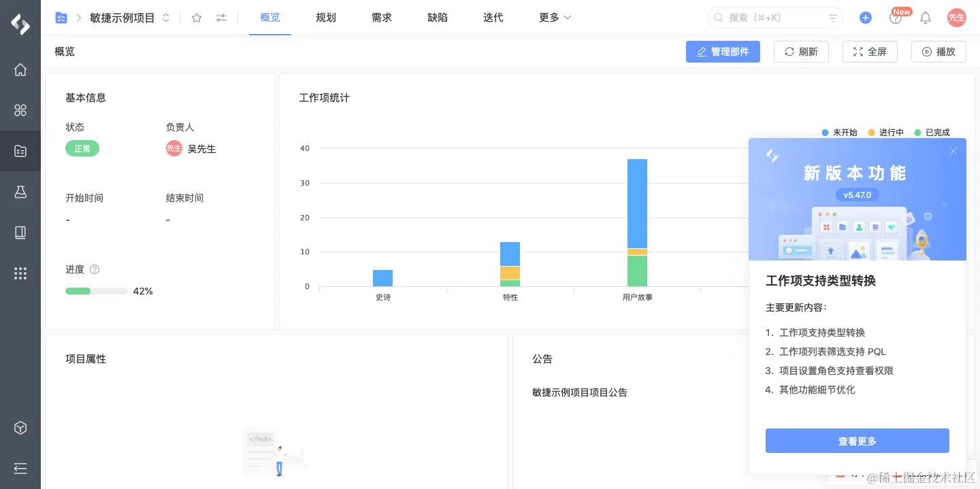Switch to the 需求 tab
Screen dimensions: 980x489
(x=382, y=18)
